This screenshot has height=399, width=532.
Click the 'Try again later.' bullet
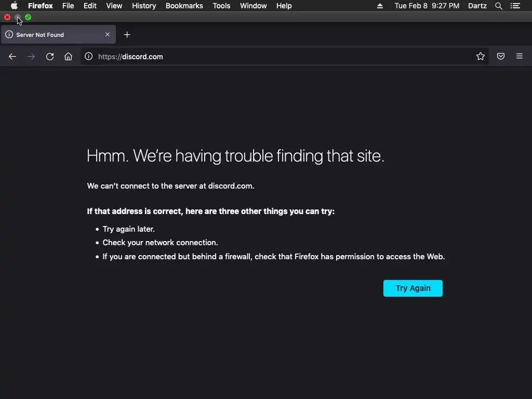129,229
